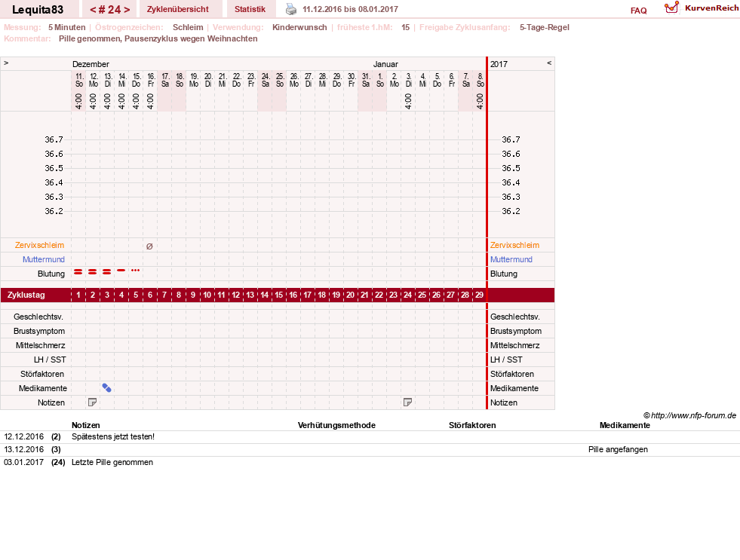Viewport: 740px width, 560px height.
Task: Click the 'Schleim' estrogen sign value
Action: tap(188, 27)
